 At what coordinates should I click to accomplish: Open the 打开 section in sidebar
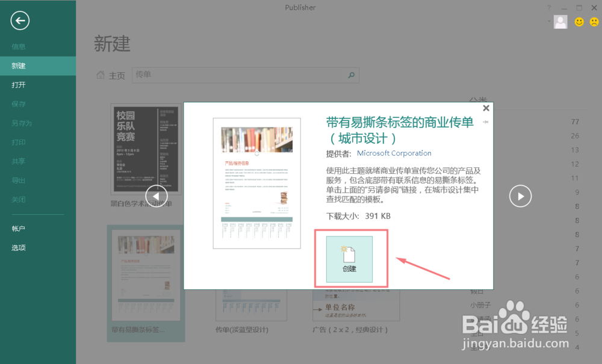pyautogui.click(x=18, y=85)
